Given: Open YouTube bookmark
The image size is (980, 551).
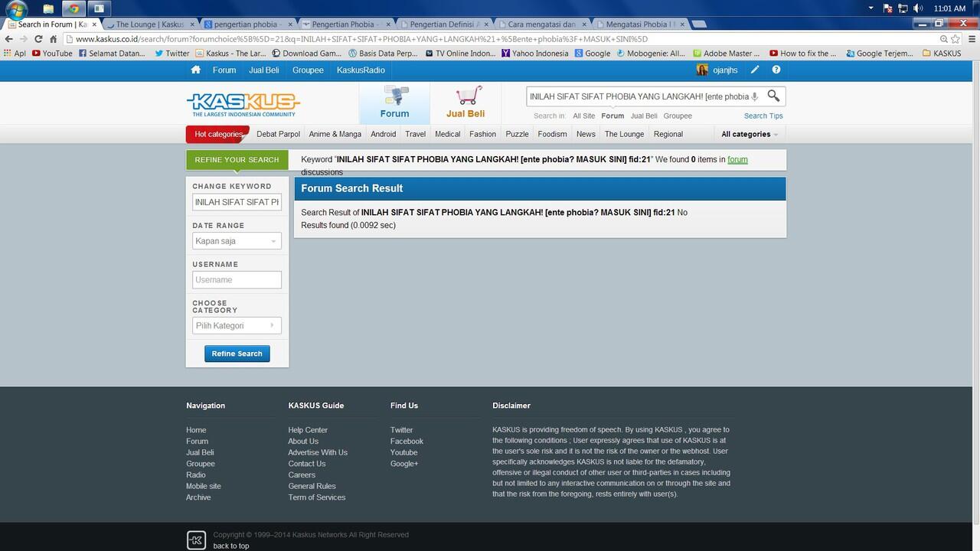Looking at the screenshot, I should pyautogui.click(x=52, y=54).
